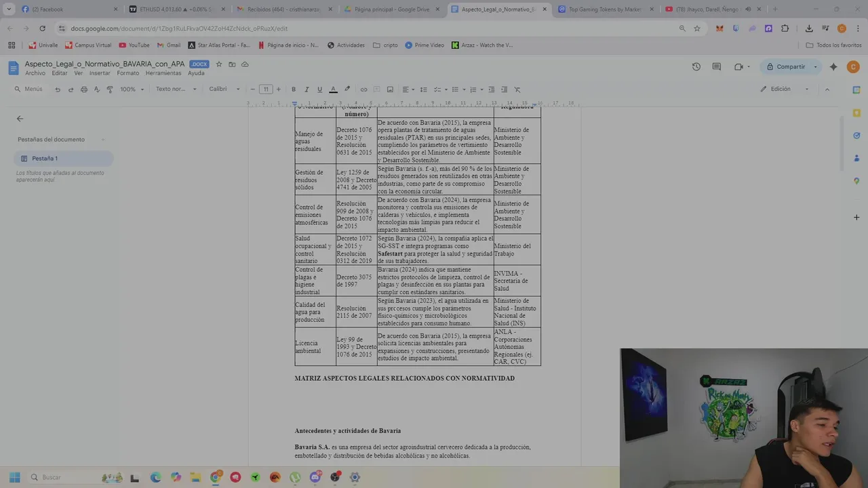The image size is (868, 488).
Task: Clear formatting from the selected text
Action: [517, 89]
